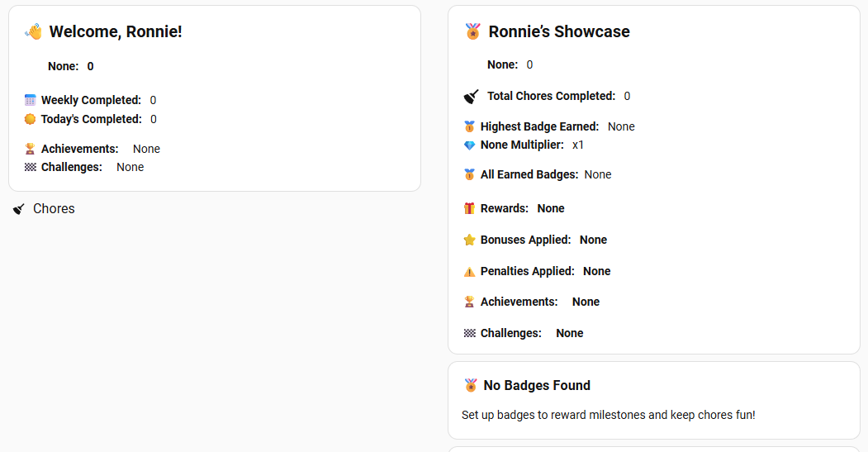Click the All Earned Badges label

point(529,174)
